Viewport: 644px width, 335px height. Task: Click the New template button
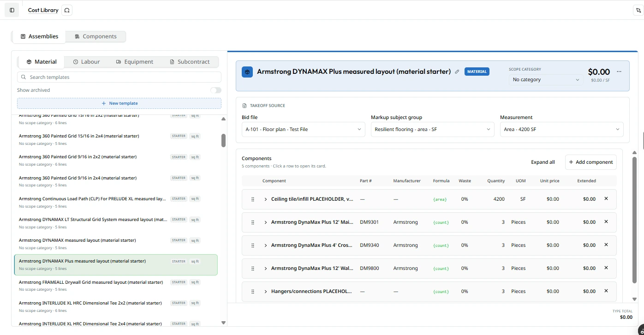pyautogui.click(x=119, y=103)
